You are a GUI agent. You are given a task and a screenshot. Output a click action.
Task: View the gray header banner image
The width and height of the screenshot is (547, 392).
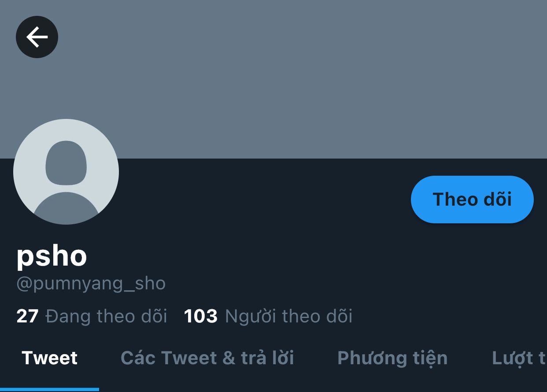[273, 79]
